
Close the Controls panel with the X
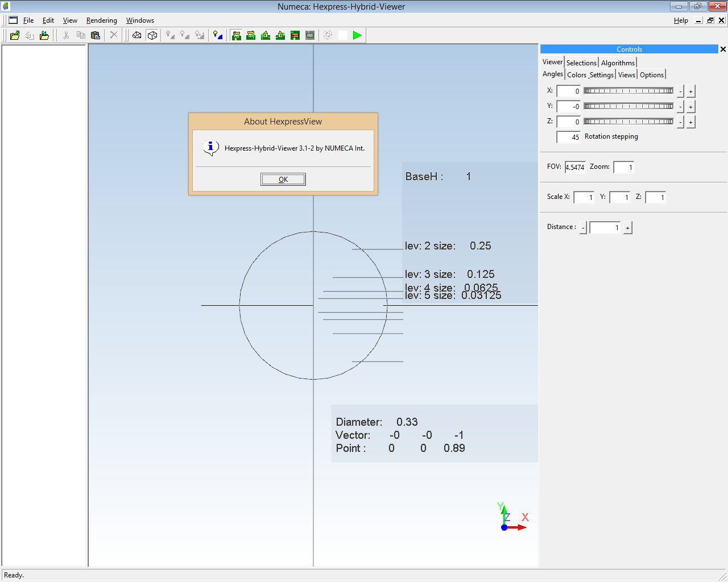(x=723, y=49)
